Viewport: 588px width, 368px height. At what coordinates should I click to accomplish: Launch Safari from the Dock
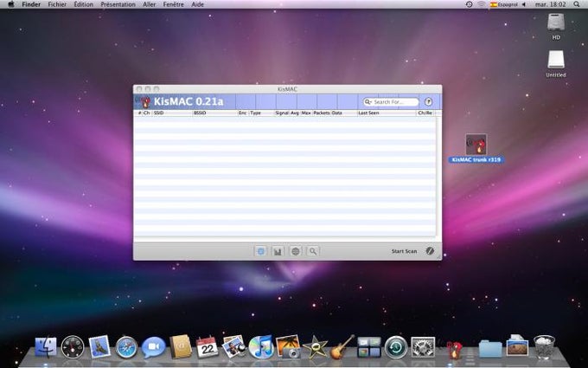point(126,347)
